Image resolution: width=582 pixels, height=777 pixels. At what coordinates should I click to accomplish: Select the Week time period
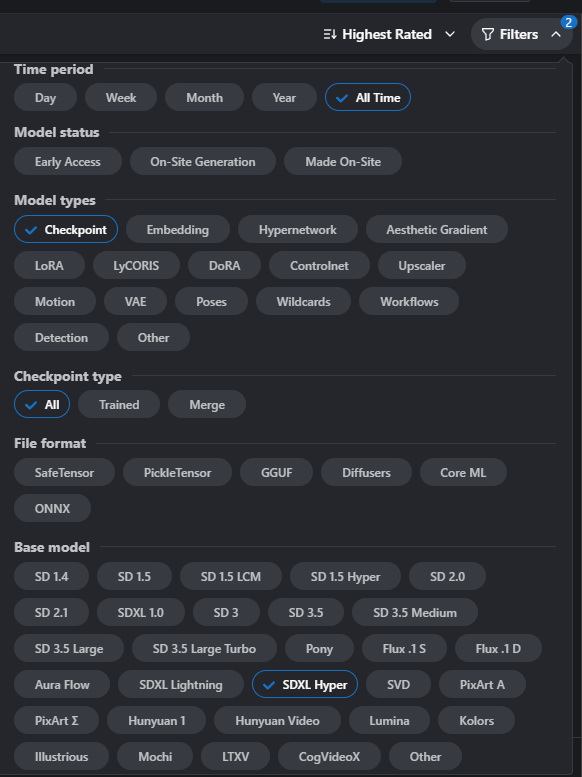(121, 98)
